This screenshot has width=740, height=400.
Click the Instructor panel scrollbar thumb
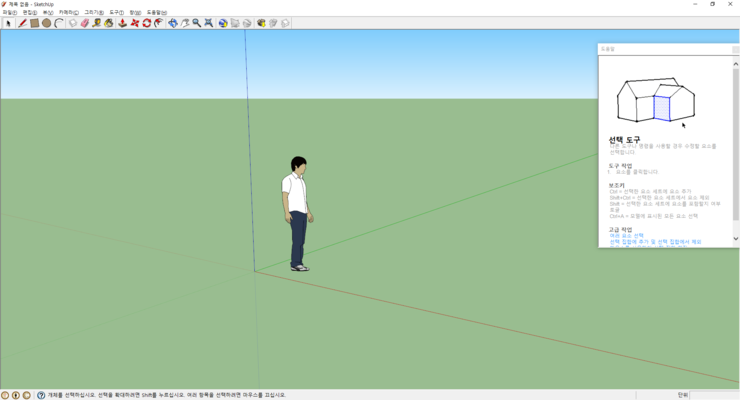tap(736, 144)
